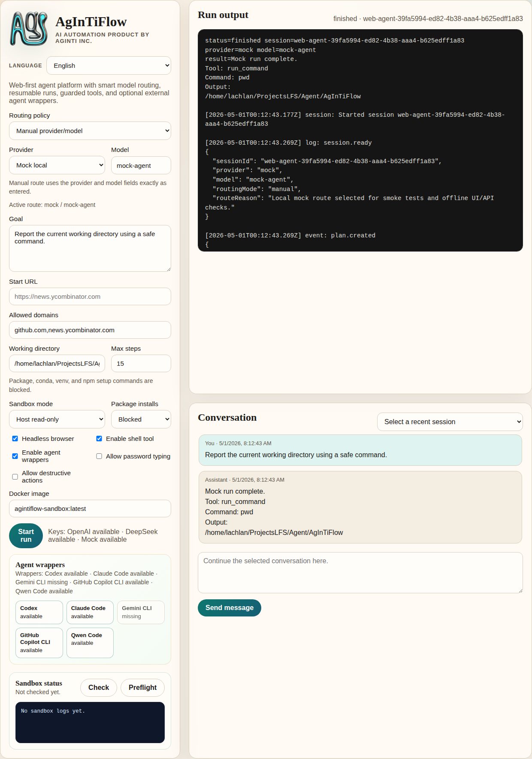Click the 'Active route: mock / mock-agent' text
Viewport: 532px width, 759px height.
coord(52,205)
